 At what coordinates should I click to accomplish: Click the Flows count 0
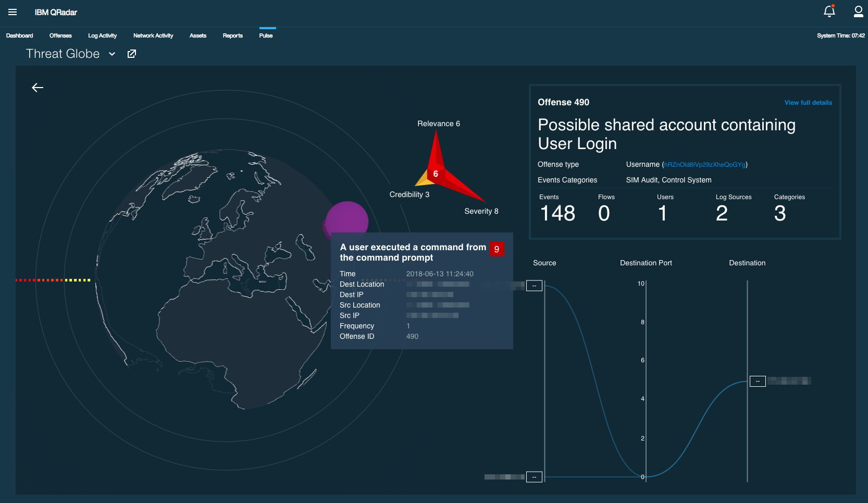pyautogui.click(x=604, y=213)
